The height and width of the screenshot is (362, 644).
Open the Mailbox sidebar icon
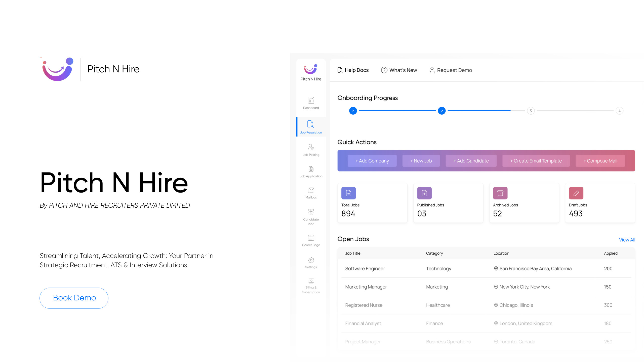[311, 190]
